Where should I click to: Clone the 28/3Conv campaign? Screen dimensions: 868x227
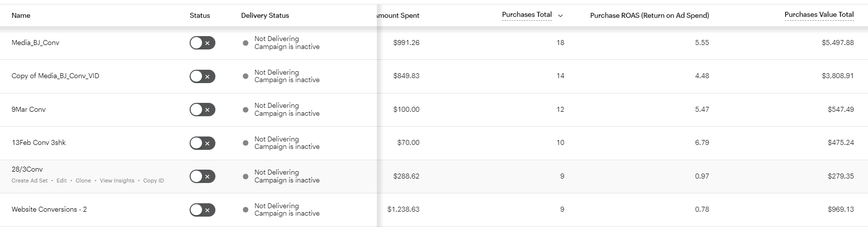click(x=83, y=181)
